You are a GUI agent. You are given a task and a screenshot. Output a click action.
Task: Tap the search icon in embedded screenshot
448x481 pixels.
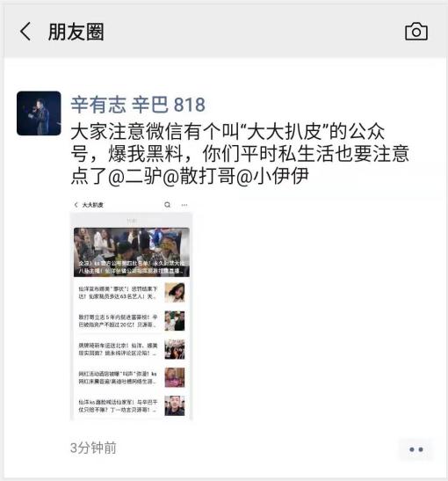167,205
